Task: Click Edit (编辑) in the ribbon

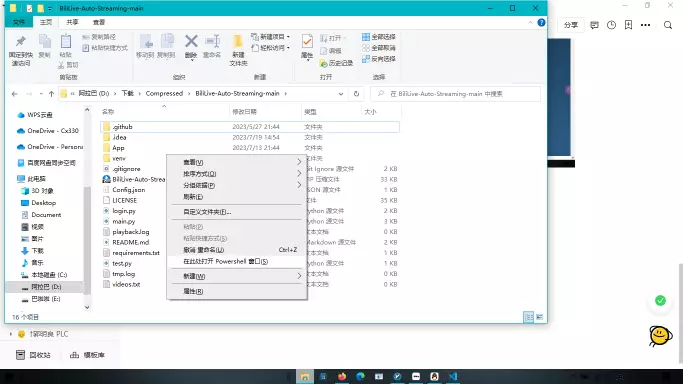Action: click(x=331, y=51)
